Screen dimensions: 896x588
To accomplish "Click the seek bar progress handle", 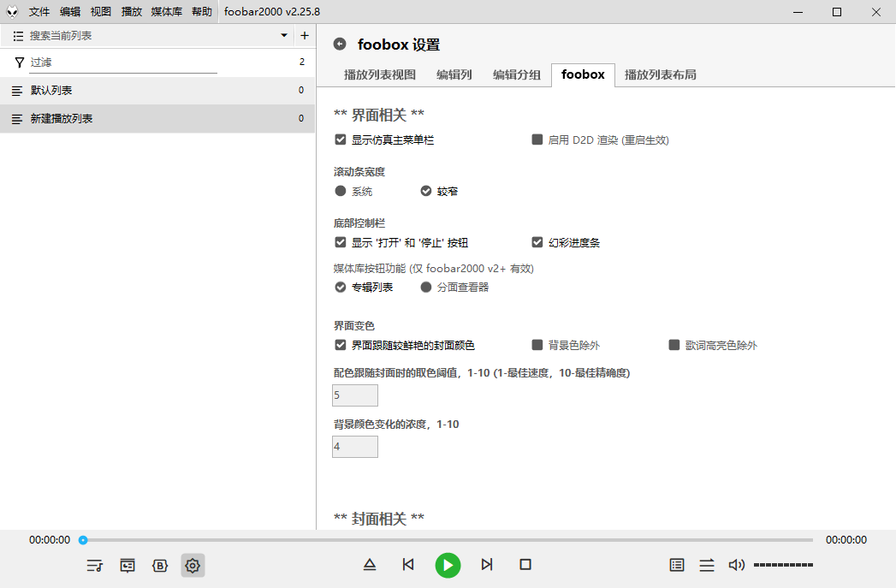I will click(83, 540).
